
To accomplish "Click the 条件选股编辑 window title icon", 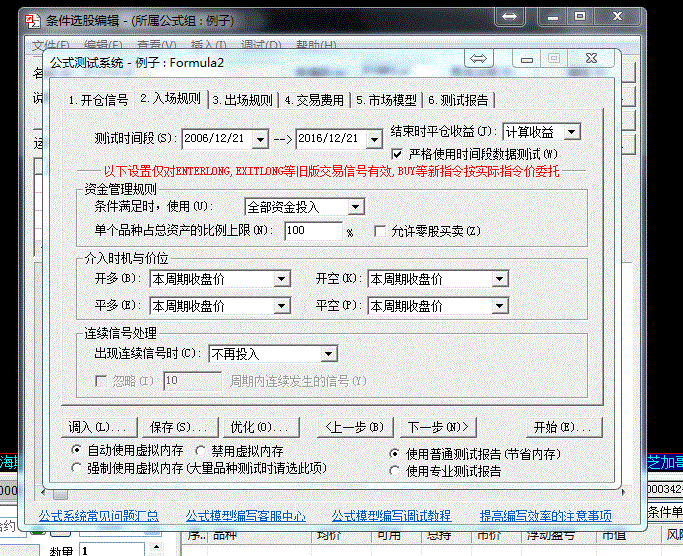I will (31, 17).
